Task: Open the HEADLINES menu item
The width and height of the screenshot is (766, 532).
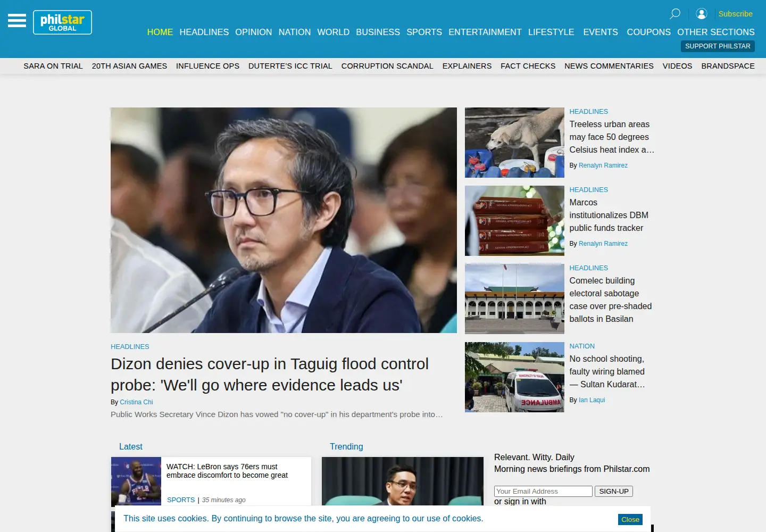Action: pyautogui.click(x=204, y=32)
